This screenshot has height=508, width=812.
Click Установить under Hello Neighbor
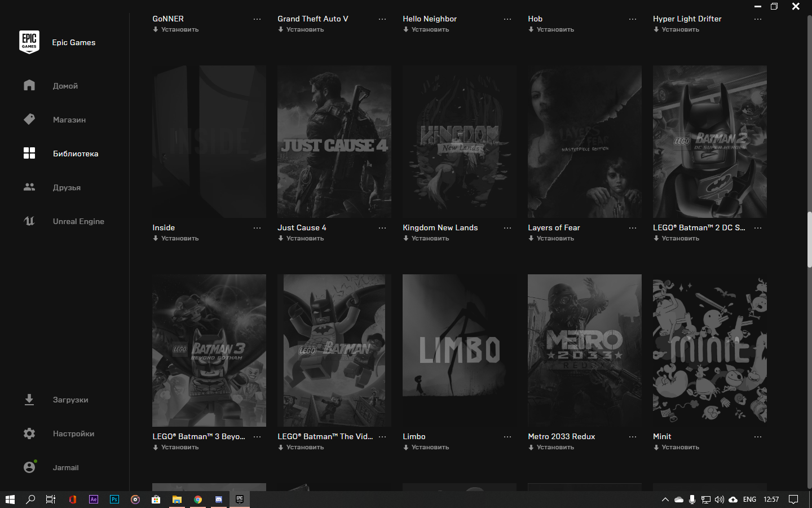pos(426,29)
